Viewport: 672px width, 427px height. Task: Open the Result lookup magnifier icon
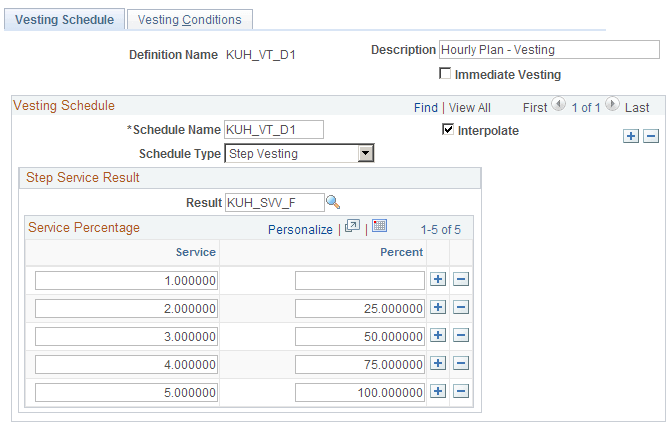coord(333,202)
